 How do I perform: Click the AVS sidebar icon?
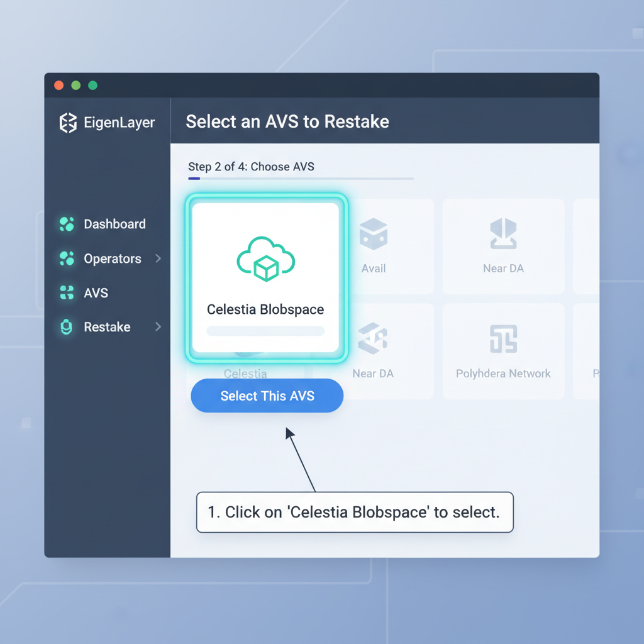pyautogui.click(x=67, y=293)
